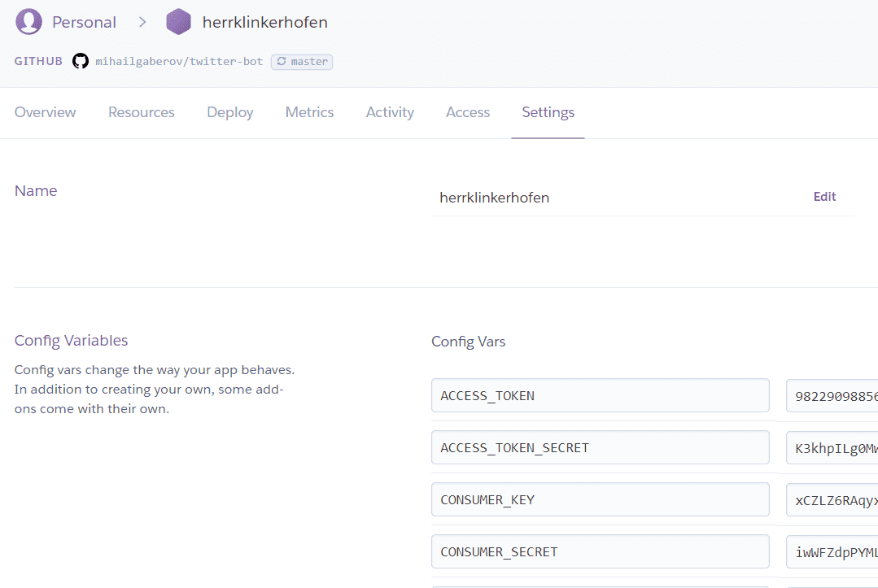Go to the Deploy tab
The height and width of the screenshot is (588, 878).
coord(229,112)
